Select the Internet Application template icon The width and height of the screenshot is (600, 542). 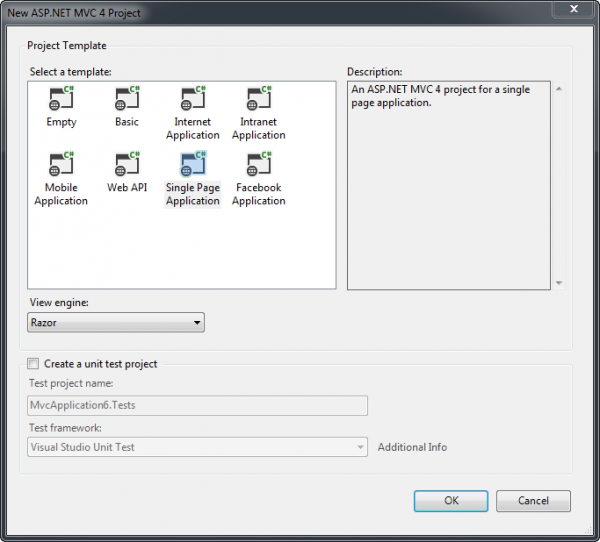[x=193, y=98]
